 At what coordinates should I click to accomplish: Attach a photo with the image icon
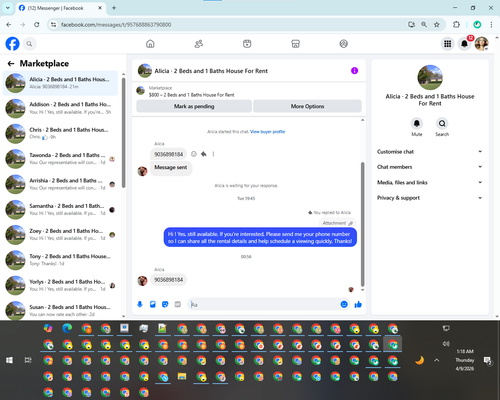153,304
